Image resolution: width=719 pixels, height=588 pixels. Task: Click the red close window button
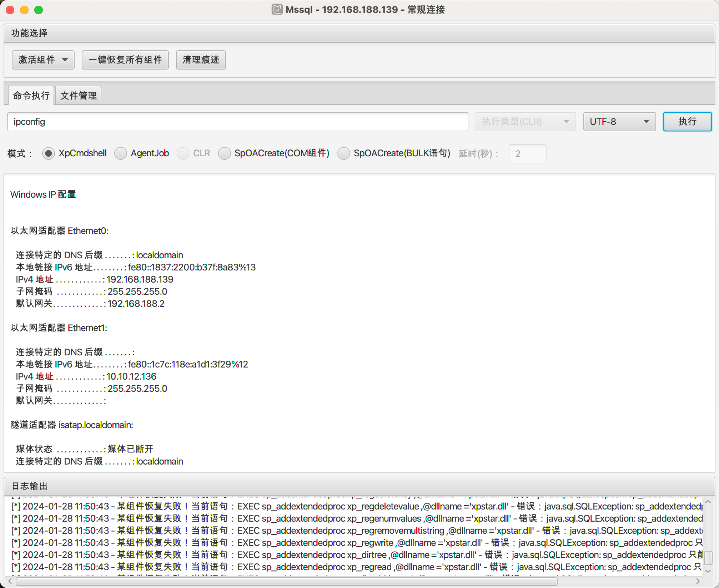tap(10, 10)
